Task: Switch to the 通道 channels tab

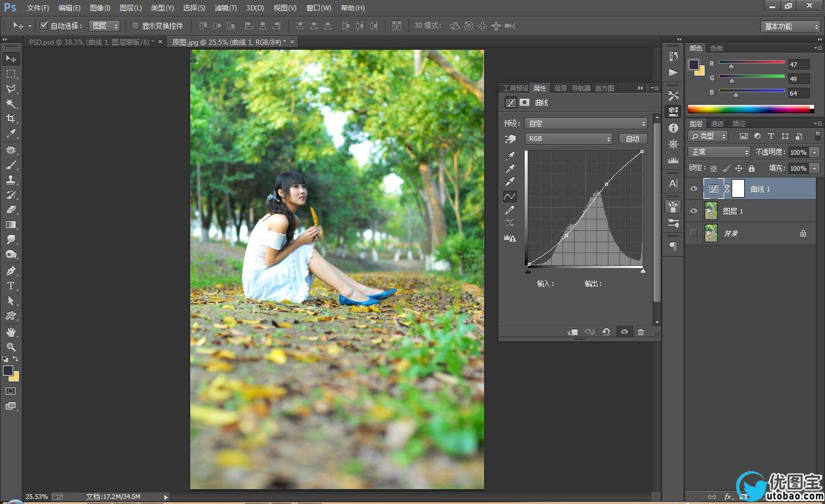Action: tap(717, 124)
